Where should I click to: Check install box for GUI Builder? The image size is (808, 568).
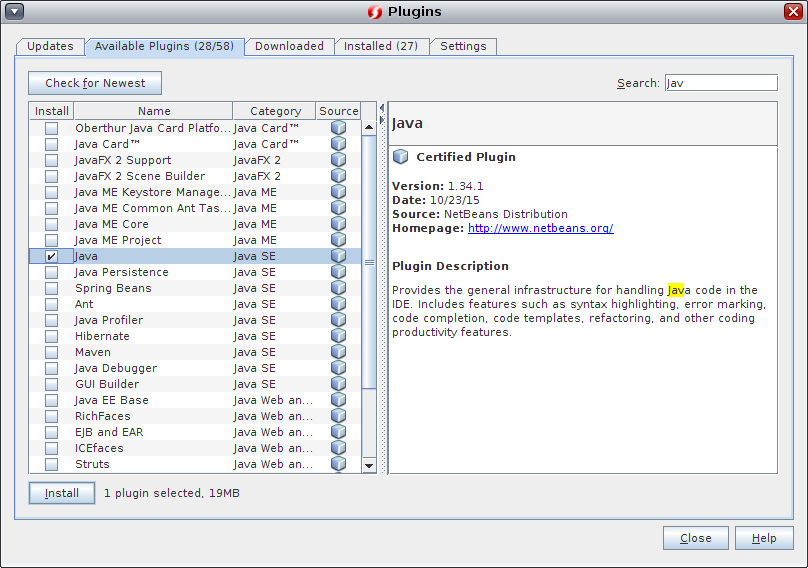(51, 384)
